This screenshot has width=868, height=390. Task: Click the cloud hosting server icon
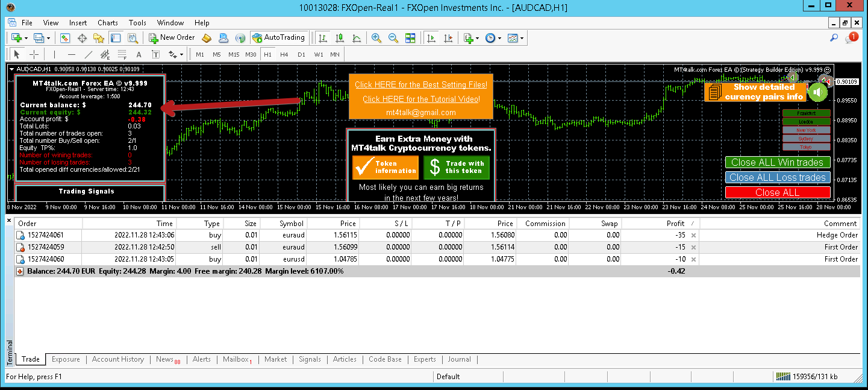point(223,37)
